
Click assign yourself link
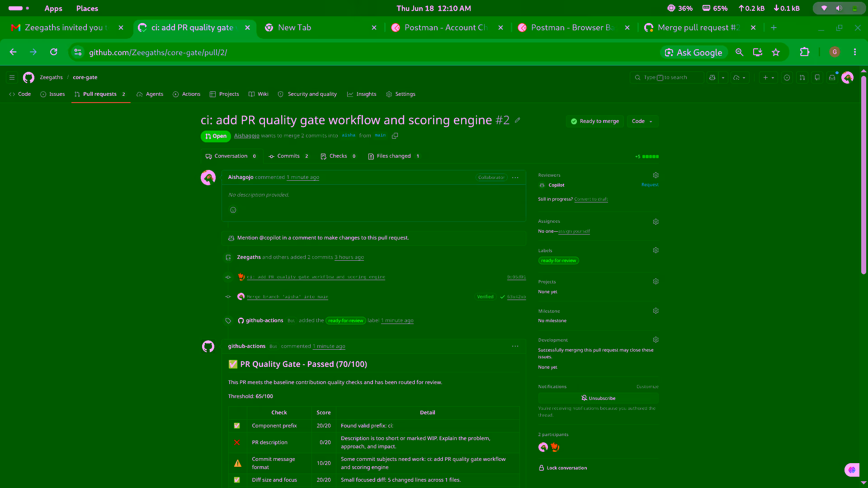574,231
